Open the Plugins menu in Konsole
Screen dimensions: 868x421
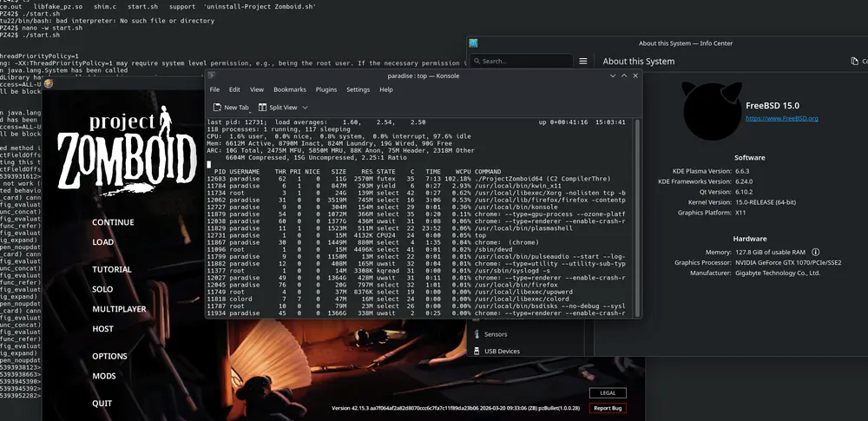click(x=326, y=89)
